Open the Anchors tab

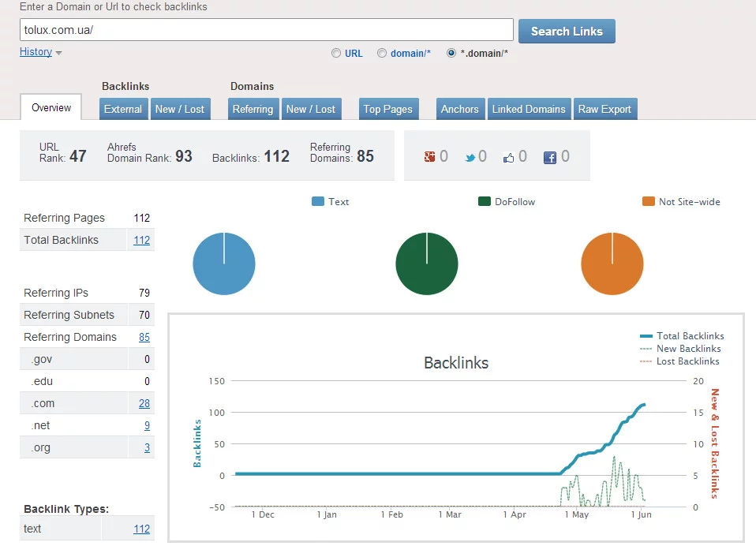point(460,109)
